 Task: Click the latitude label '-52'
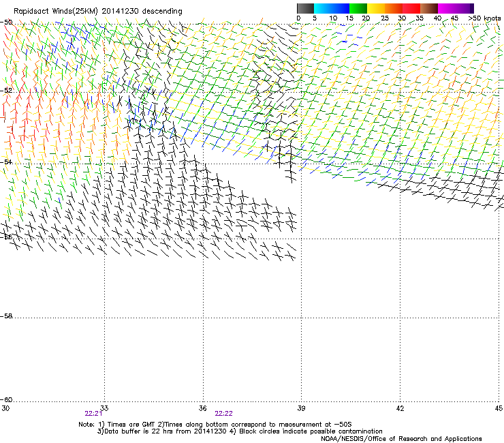click(6, 91)
